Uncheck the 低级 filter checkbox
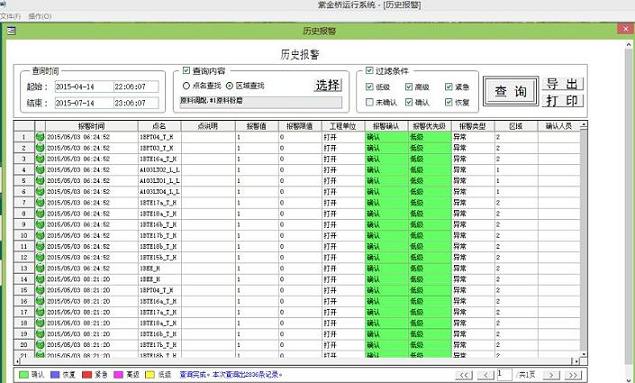The width and height of the screenshot is (635, 383). tap(369, 86)
